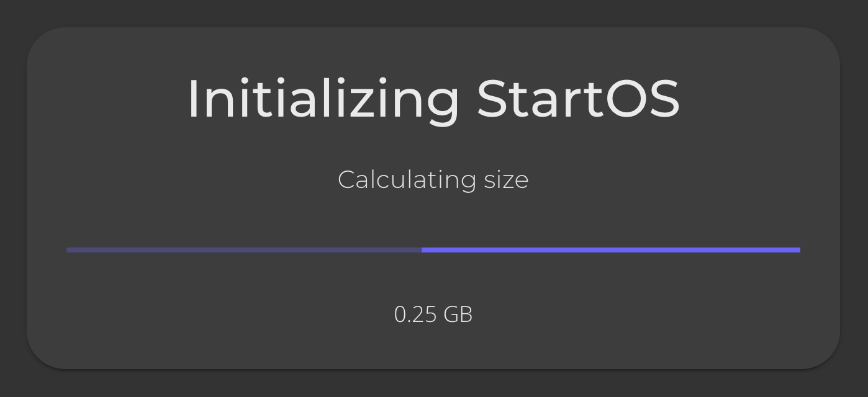The image size is (868, 397).
Task: Click where dim and bright bar segments meet
Action: click(x=422, y=250)
